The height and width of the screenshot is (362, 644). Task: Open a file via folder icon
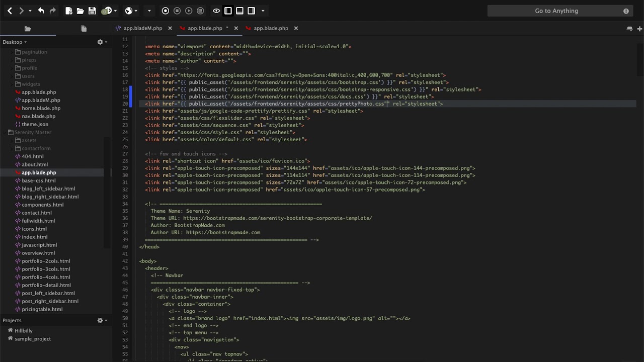point(80,11)
